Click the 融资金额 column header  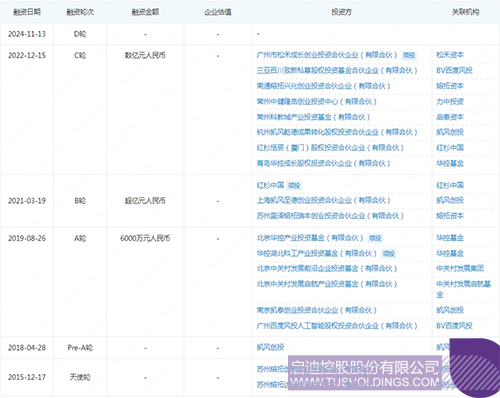coord(145,12)
